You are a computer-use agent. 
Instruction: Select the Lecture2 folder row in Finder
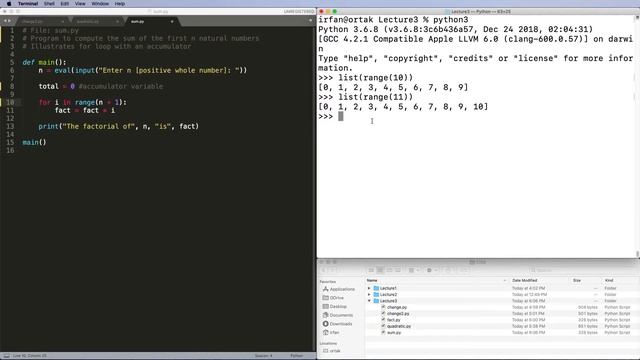502,295
